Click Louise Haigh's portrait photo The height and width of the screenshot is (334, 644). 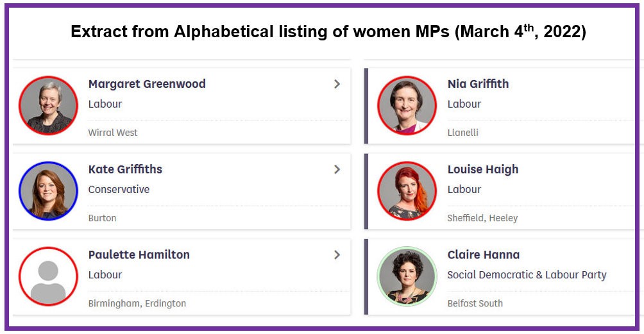coord(407,190)
